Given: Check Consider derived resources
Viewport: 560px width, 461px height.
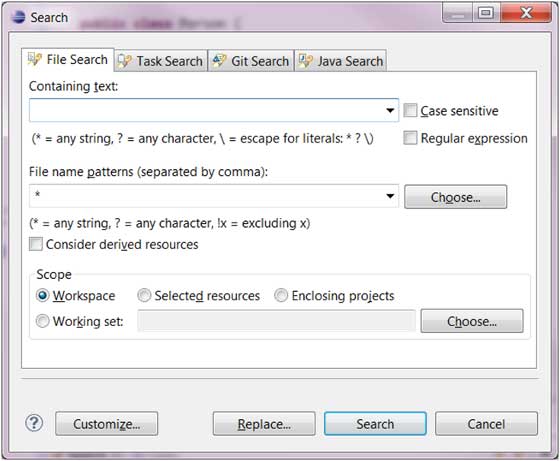Looking at the screenshot, I should (36, 244).
